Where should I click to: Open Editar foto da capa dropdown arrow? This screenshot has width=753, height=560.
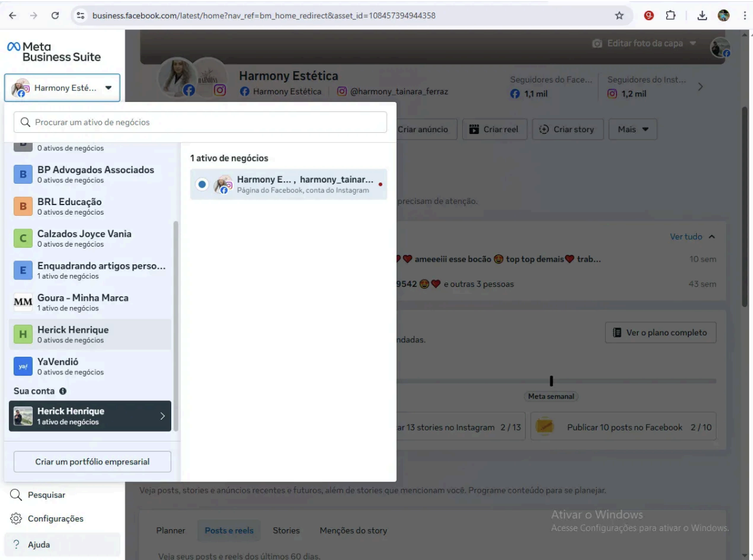pyautogui.click(x=693, y=43)
